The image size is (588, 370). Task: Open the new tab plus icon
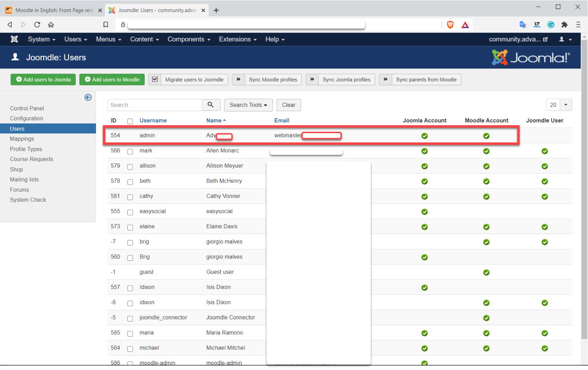[x=216, y=11]
